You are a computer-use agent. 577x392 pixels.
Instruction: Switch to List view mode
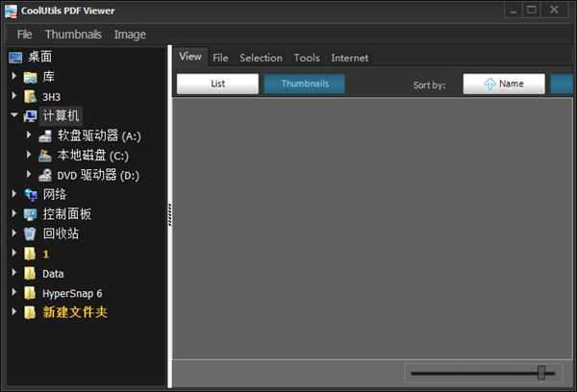tap(217, 84)
